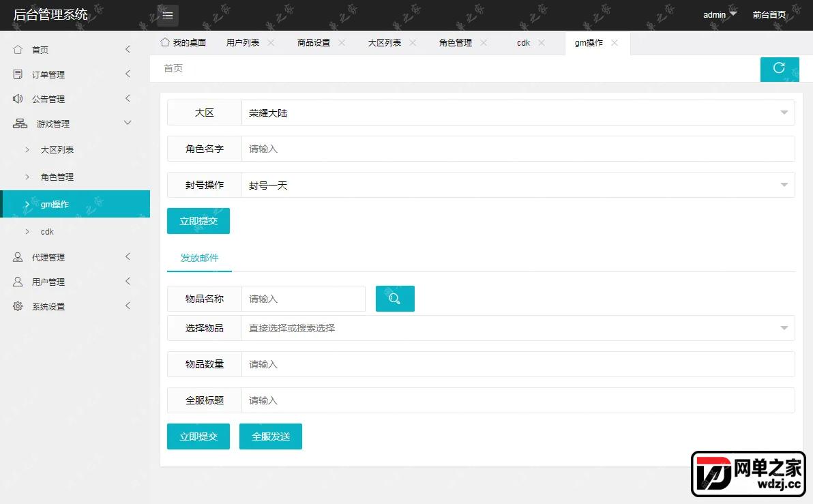This screenshot has width=813, height=504.
Task: Click the 代理管理 person icon
Action: [18, 256]
